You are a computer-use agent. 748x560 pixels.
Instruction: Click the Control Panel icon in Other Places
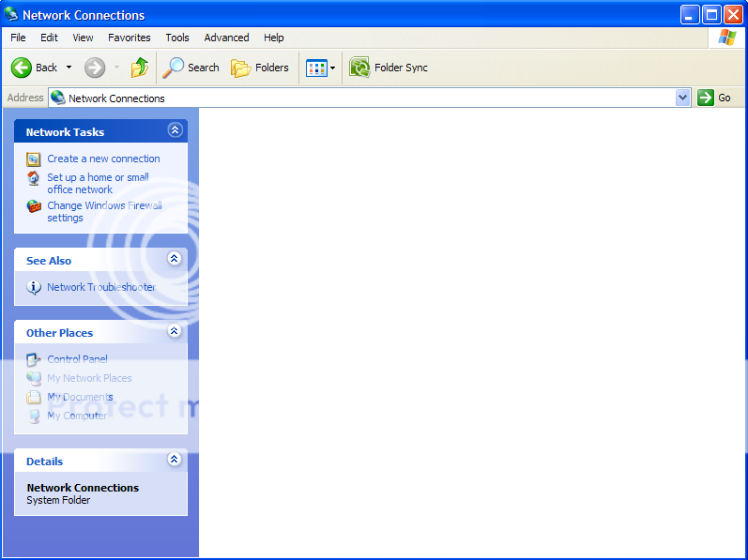pos(34,359)
